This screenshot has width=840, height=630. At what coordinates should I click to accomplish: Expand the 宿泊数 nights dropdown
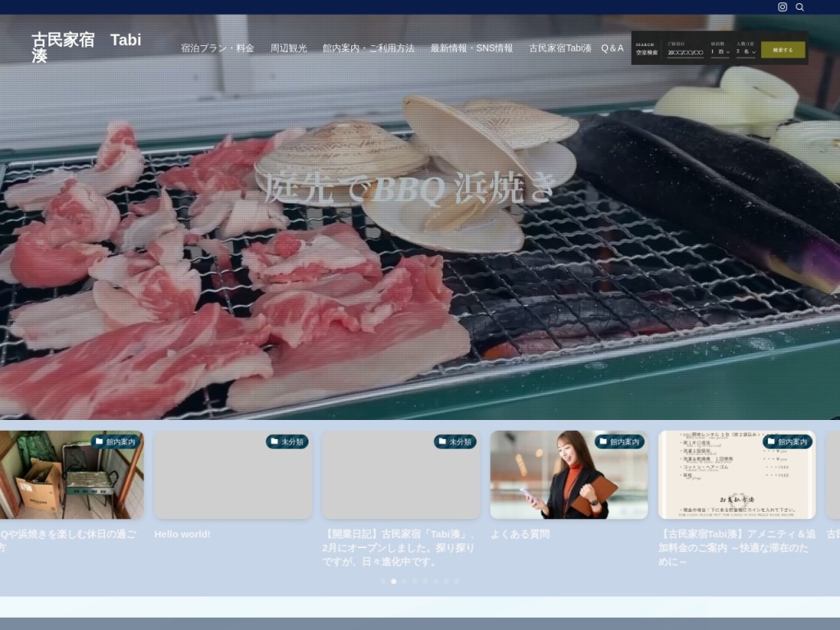pos(719,52)
